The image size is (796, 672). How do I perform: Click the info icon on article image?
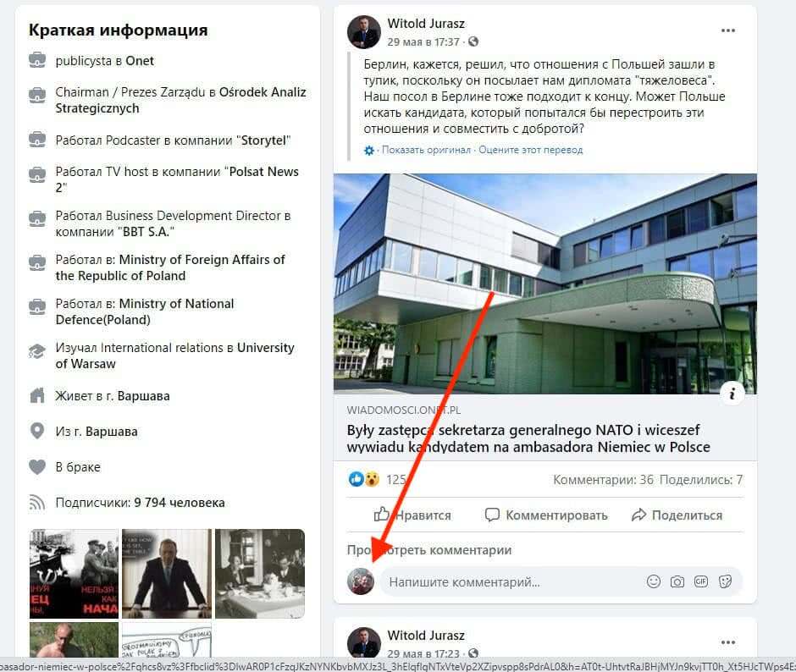[732, 394]
